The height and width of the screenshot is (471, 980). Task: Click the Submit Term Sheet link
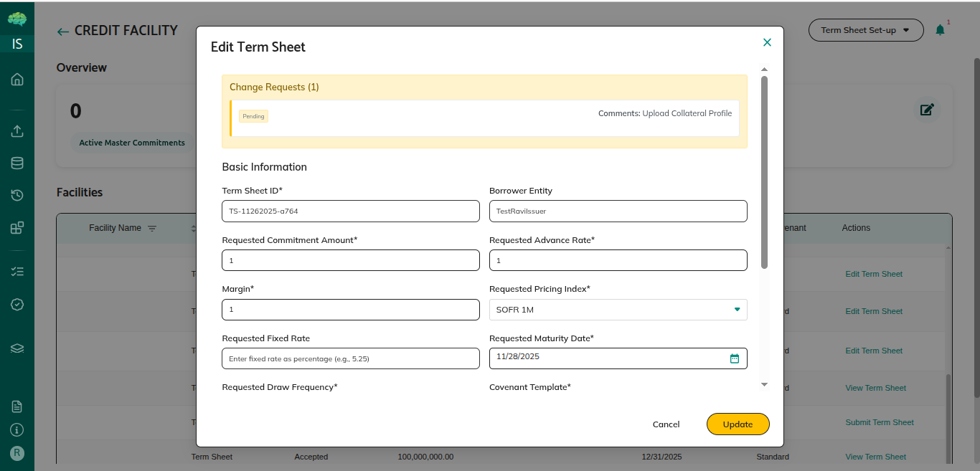[x=880, y=422]
